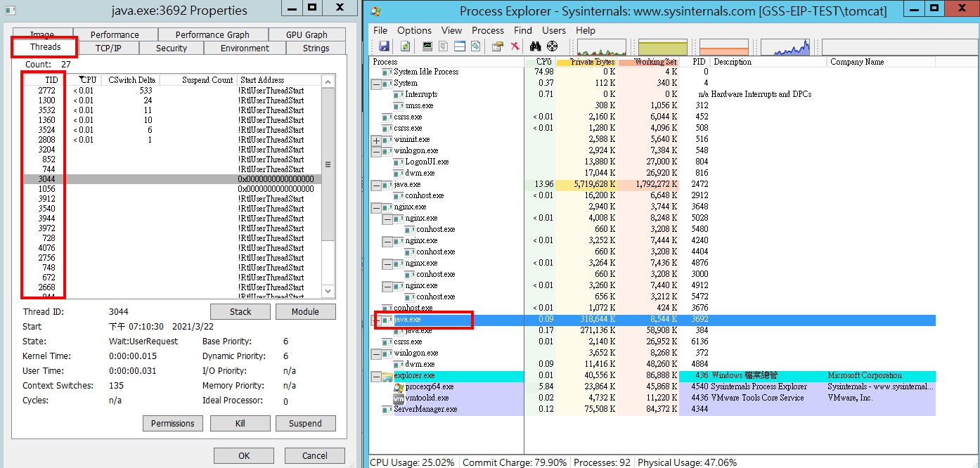This screenshot has width=980, height=468.
Task: Click the Stack button
Action: [240, 312]
